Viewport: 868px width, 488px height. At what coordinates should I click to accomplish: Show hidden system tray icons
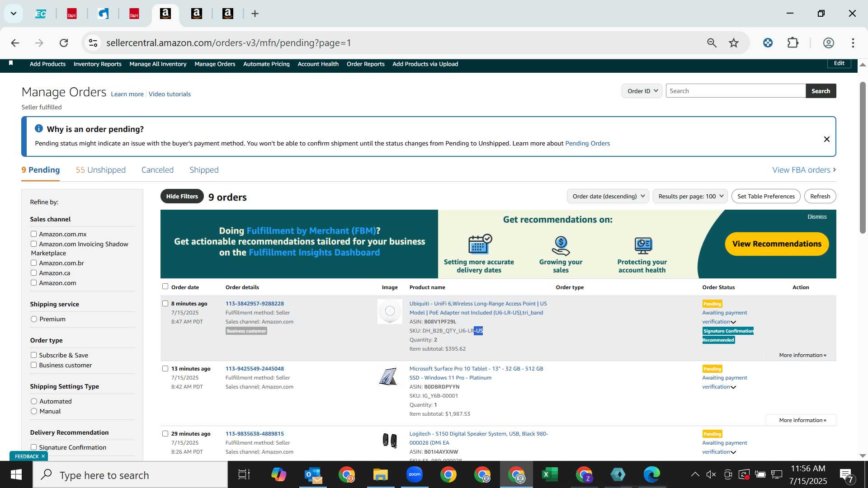pos(695,474)
